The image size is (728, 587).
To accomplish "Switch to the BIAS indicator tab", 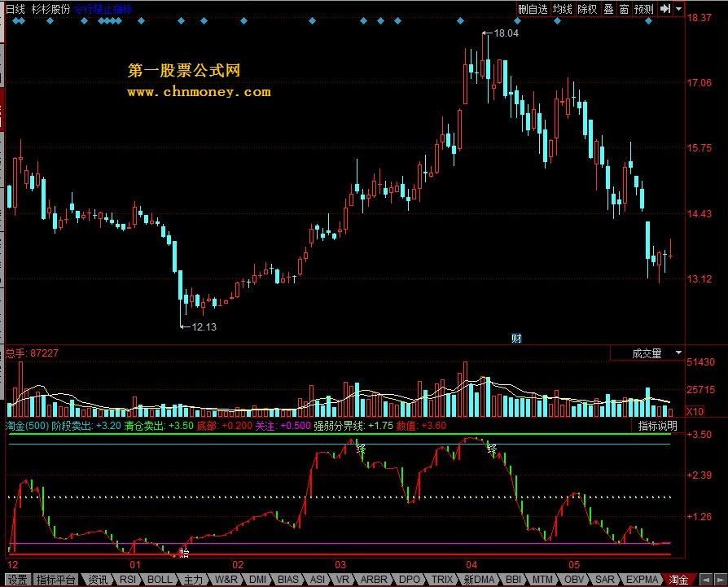I will coord(287,580).
